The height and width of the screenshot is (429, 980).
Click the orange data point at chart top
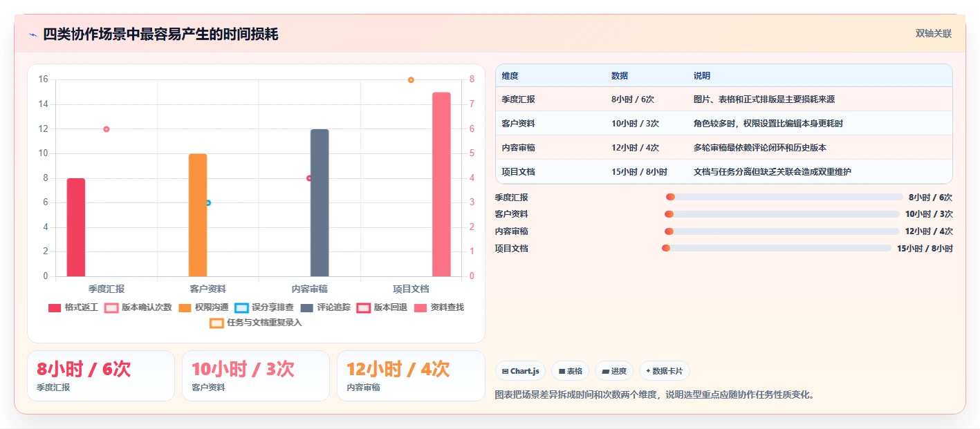point(411,80)
